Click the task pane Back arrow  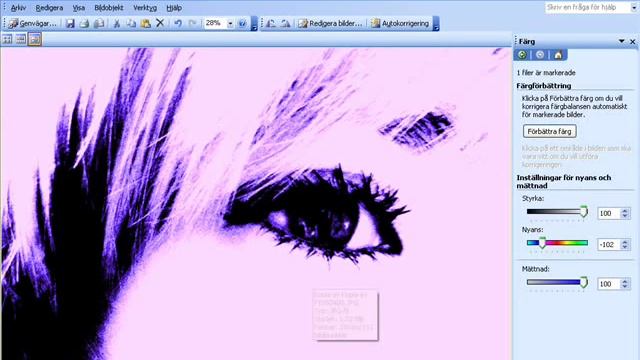[x=522, y=55]
